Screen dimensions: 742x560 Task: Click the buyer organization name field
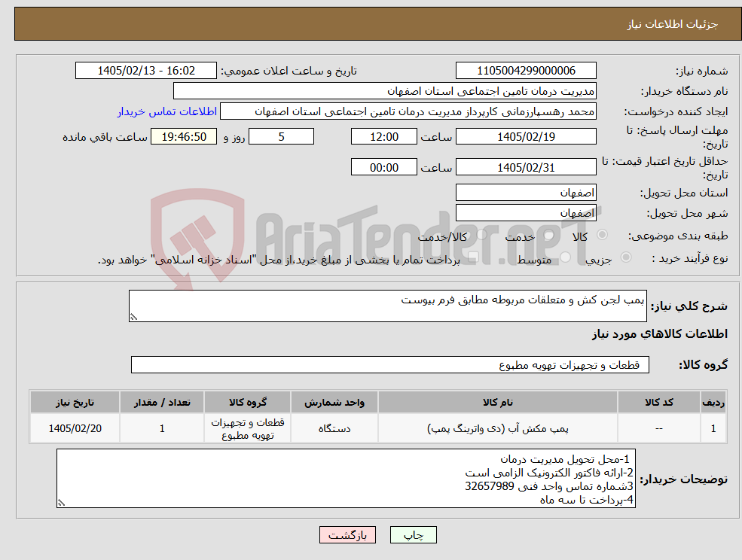point(385,91)
